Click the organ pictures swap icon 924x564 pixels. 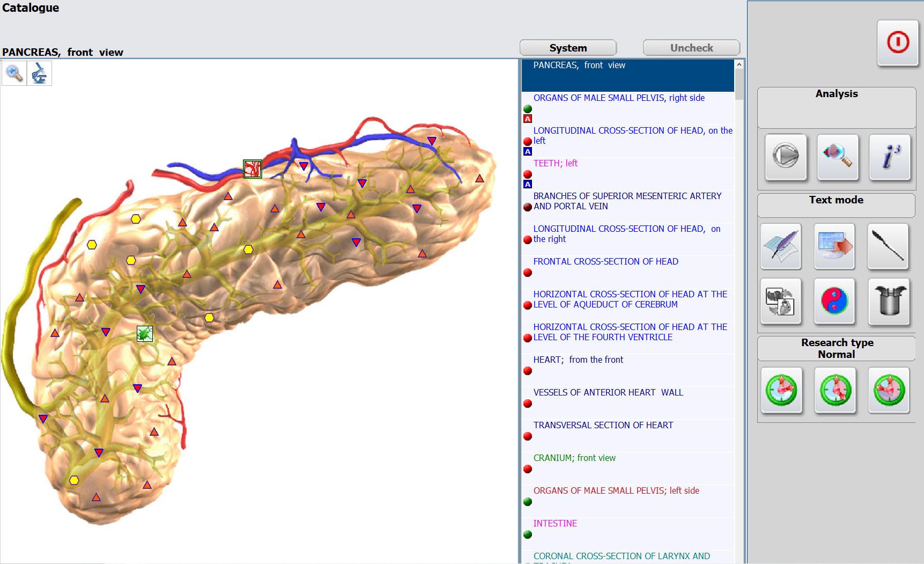click(x=781, y=301)
